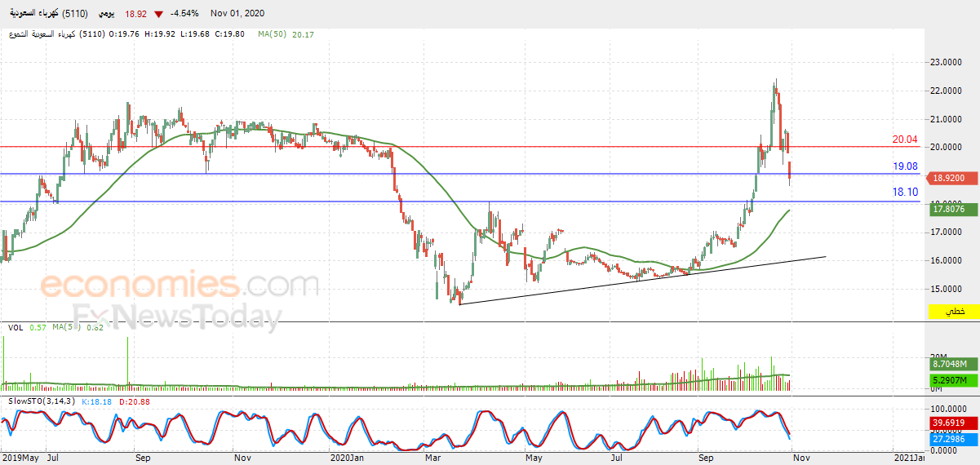Click the blue 27.2986 stochastic tag
This screenshot has width=980, height=465.
tap(954, 438)
